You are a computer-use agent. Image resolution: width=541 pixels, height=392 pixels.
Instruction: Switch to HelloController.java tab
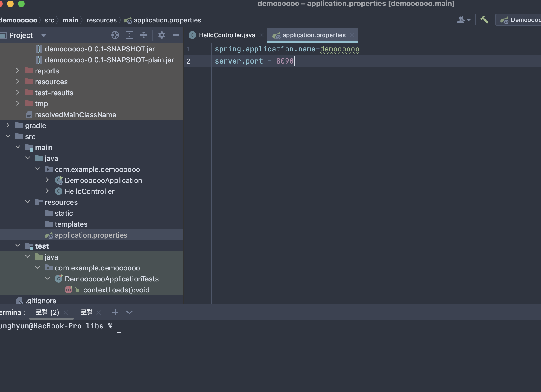tap(226, 35)
